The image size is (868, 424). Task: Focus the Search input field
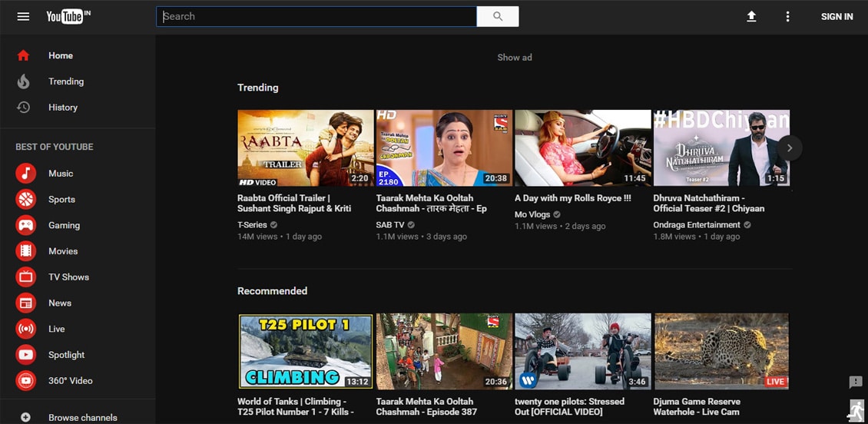316,17
